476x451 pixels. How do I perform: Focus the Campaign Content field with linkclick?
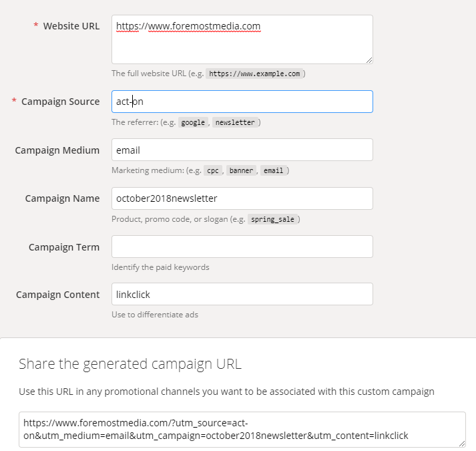pos(242,294)
